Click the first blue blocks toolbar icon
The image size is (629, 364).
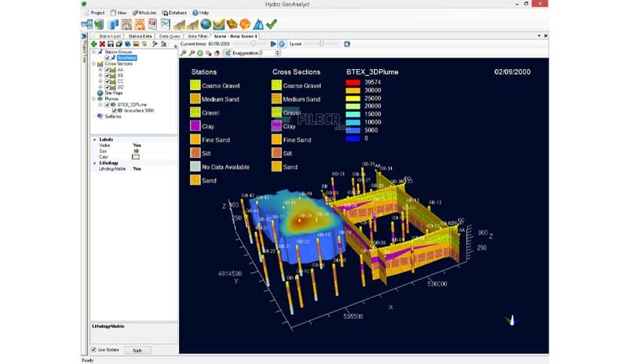tap(87, 25)
